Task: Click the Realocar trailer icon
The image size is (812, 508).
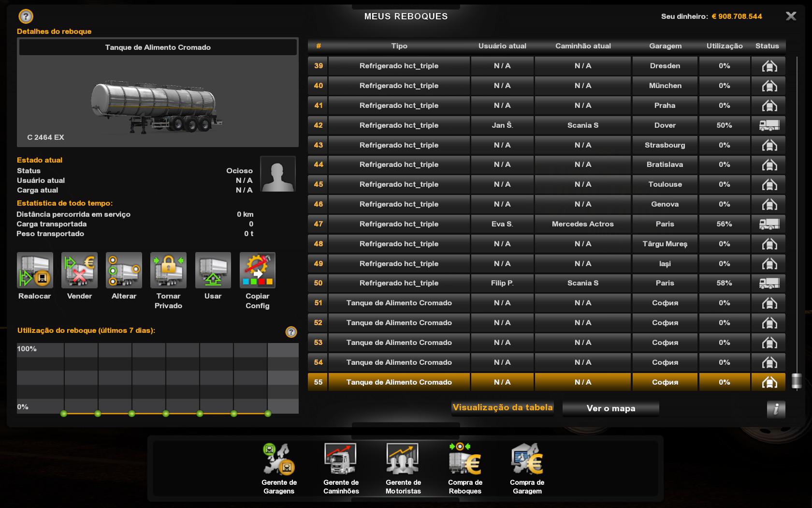Action: point(35,270)
